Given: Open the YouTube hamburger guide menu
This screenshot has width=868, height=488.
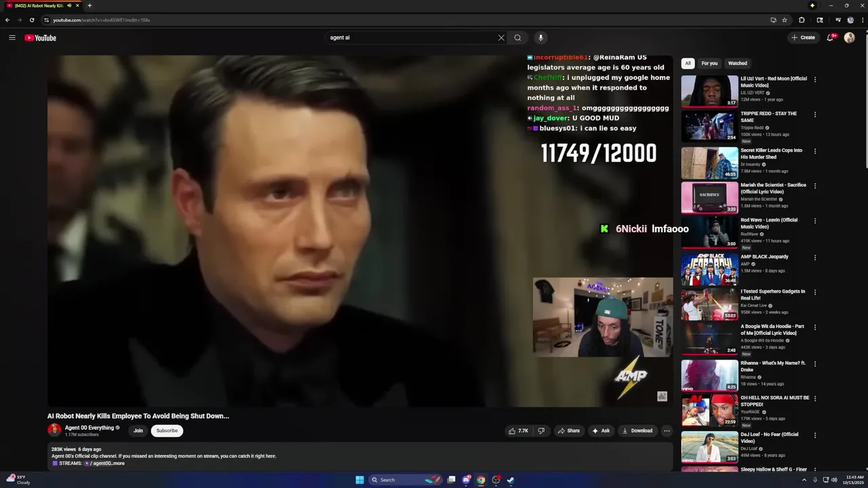Looking at the screenshot, I should pyautogui.click(x=12, y=38).
